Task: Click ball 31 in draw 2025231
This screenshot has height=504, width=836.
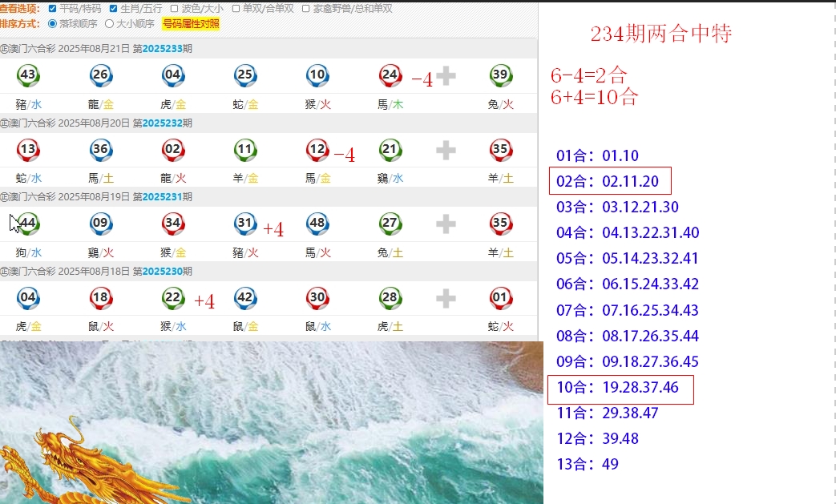Action: (x=245, y=224)
